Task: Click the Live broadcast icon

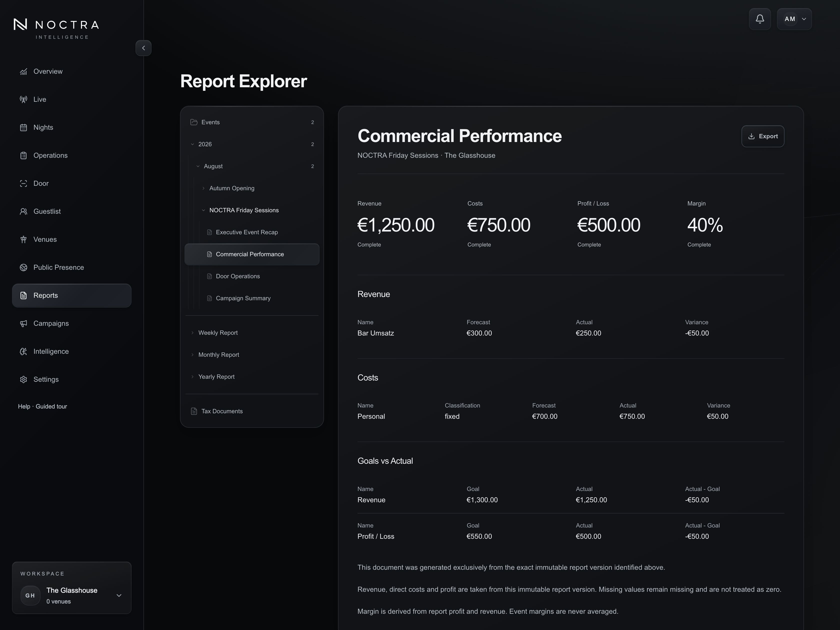Action: pos(23,99)
